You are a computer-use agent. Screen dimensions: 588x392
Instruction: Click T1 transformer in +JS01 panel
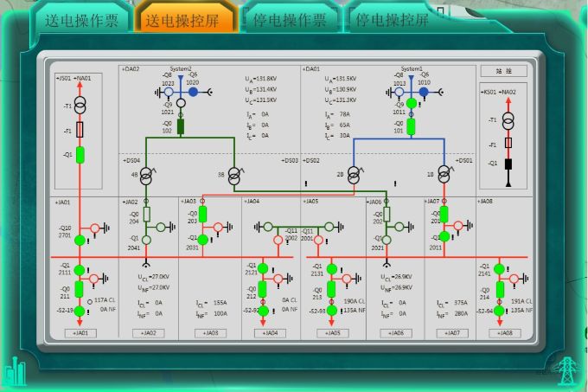[80, 106]
